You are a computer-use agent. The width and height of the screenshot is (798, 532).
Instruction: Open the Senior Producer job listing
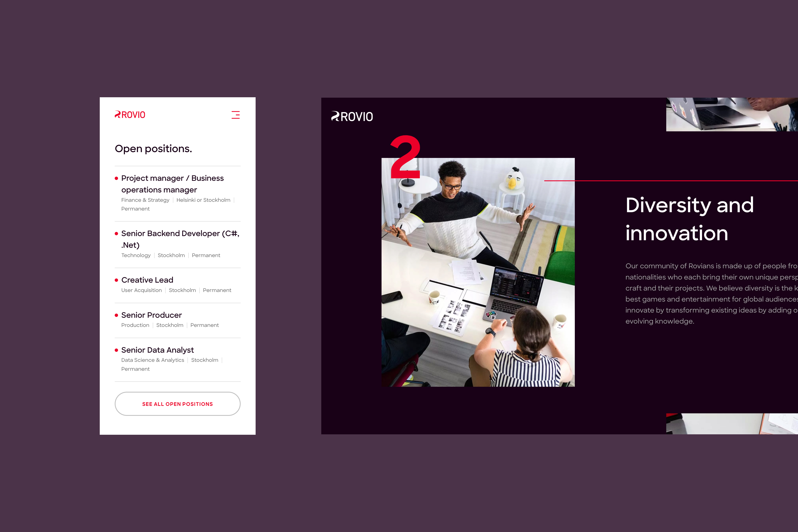click(x=151, y=315)
